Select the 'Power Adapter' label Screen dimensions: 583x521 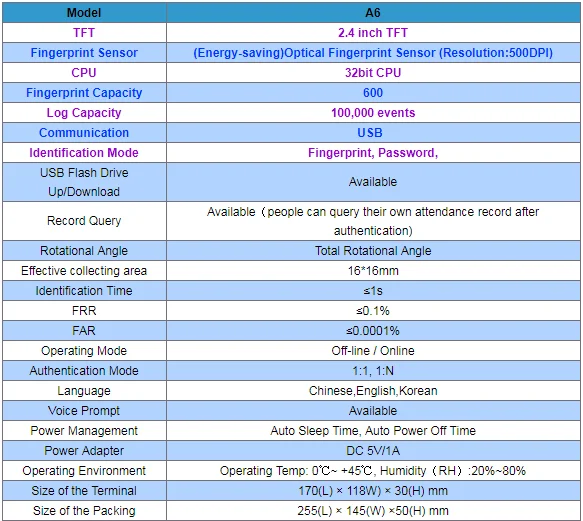tap(84, 451)
